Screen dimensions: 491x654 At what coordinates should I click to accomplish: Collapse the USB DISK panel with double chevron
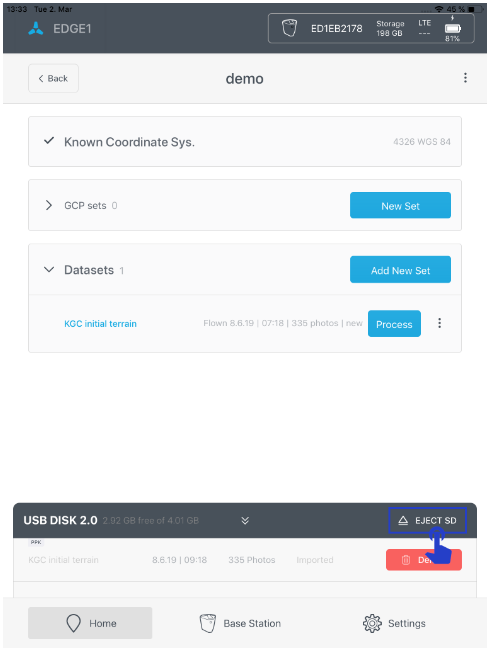[x=245, y=521]
